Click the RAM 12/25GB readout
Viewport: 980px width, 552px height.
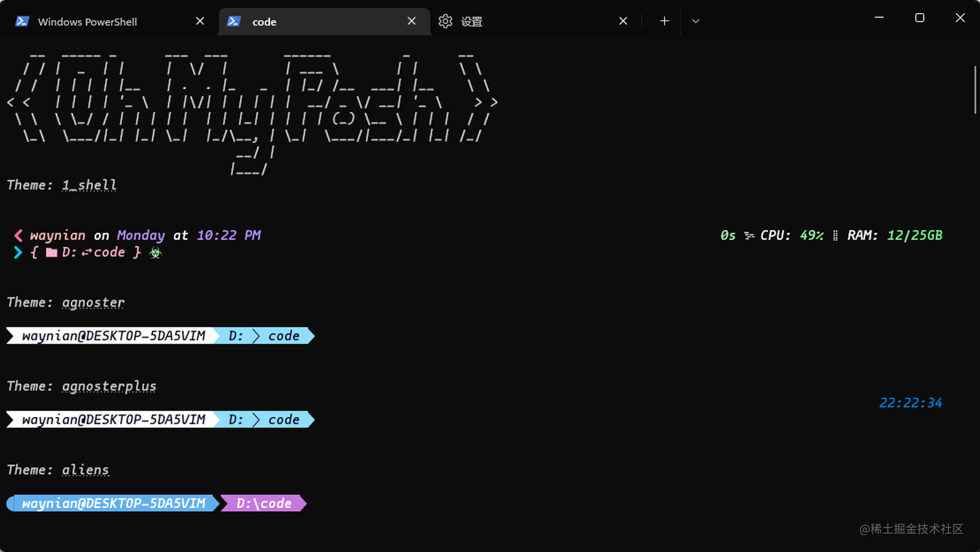(x=895, y=235)
